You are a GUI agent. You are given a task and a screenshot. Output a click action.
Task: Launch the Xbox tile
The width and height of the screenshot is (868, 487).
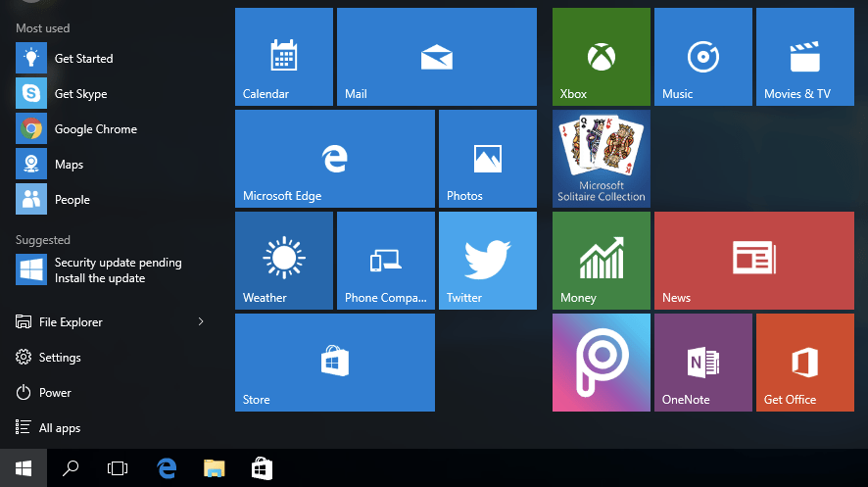[602, 57]
